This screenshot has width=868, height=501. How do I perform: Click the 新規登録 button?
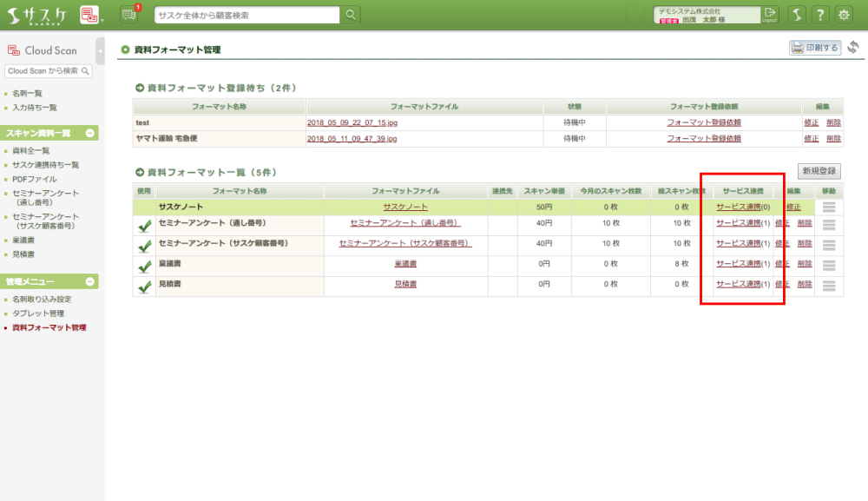819,172
